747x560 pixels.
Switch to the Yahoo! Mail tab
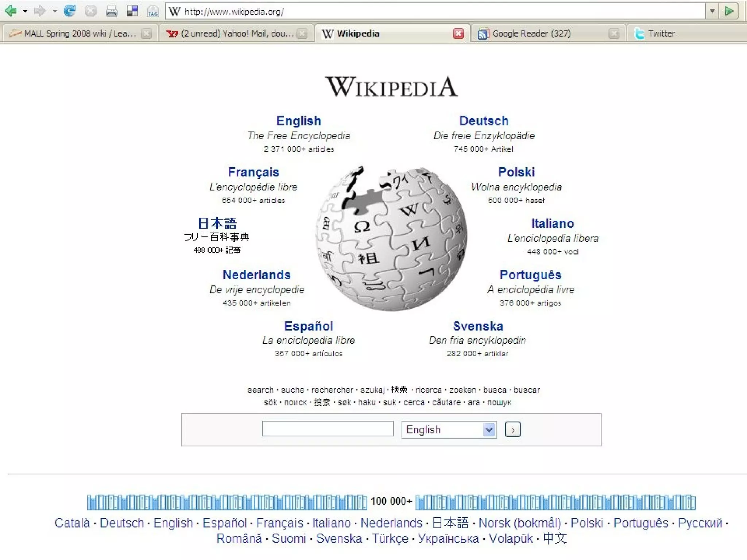point(237,34)
